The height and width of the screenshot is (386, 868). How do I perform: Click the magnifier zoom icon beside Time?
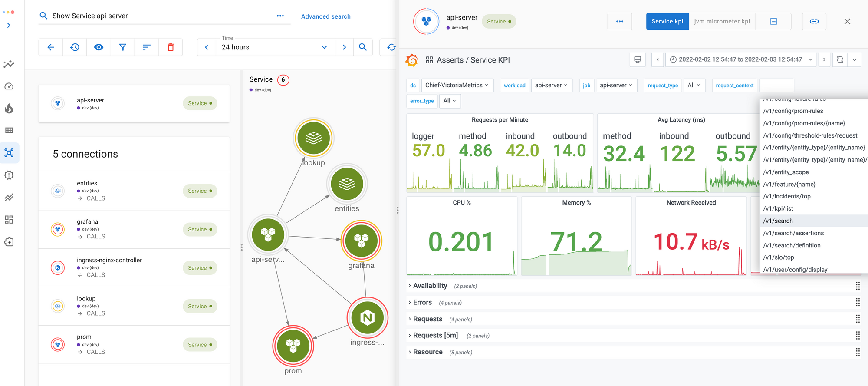pyautogui.click(x=363, y=47)
